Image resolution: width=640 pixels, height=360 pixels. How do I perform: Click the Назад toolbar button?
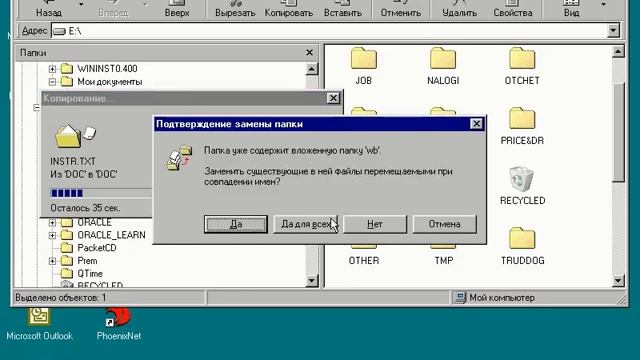pyautogui.click(x=49, y=9)
